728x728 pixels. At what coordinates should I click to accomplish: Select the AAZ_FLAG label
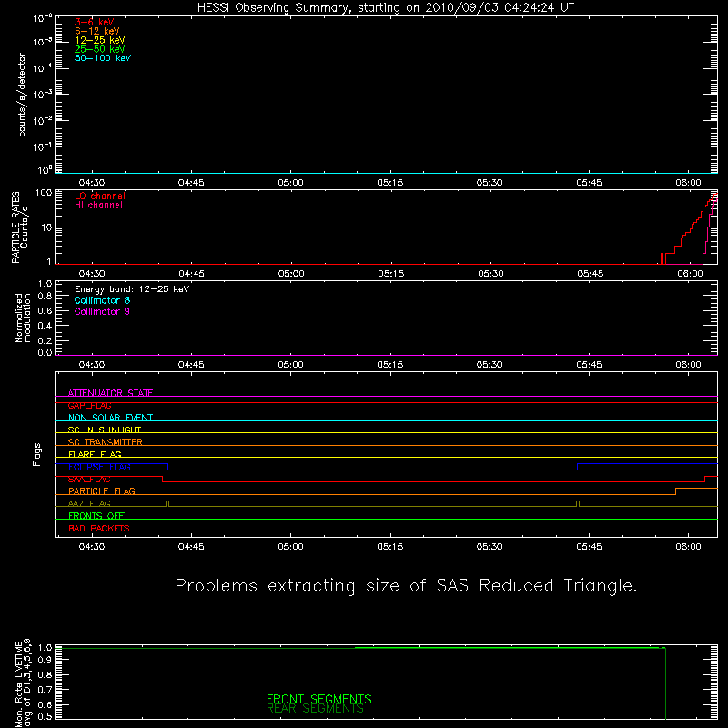[89, 503]
